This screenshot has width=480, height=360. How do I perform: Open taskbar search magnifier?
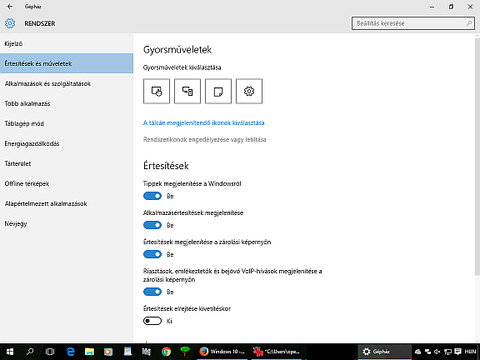[x=30, y=352]
